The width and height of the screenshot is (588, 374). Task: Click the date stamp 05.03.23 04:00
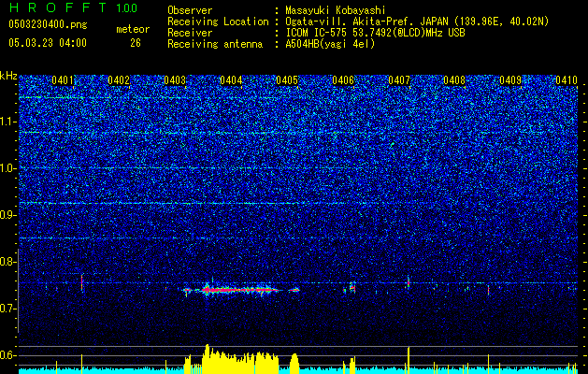[x=48, y=43]
